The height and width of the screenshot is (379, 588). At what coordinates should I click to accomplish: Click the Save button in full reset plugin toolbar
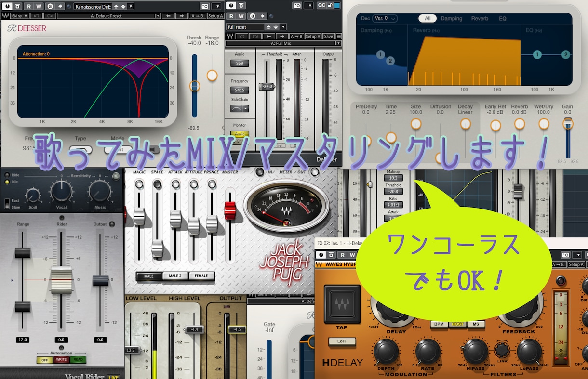[x=328, y=36]
